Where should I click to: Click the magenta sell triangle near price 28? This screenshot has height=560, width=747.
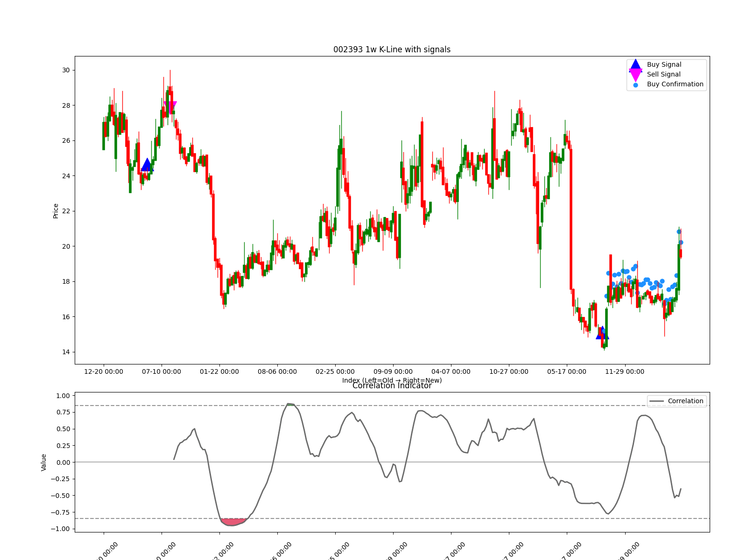pos(170,107)
